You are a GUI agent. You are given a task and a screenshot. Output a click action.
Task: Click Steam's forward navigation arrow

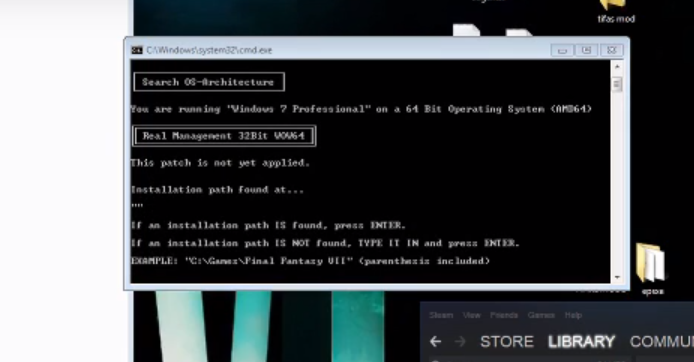[x=460, y=341]
